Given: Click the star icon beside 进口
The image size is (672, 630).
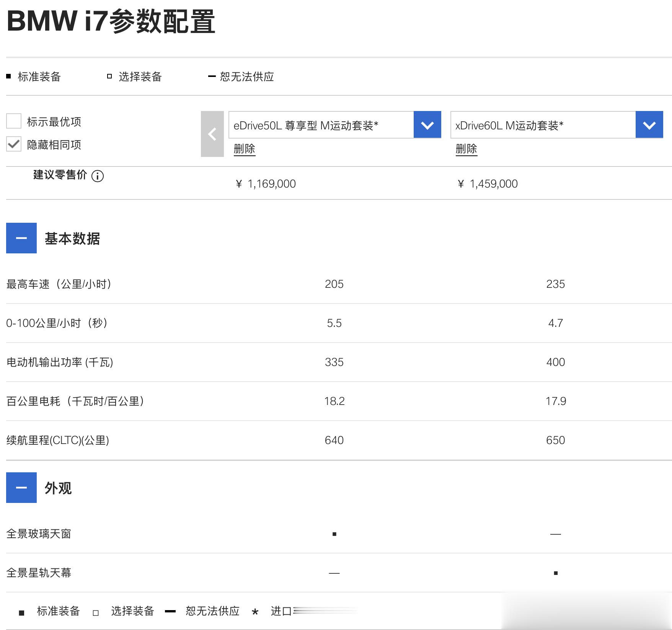Looking at the screenshot, I should tap(255, 612).
